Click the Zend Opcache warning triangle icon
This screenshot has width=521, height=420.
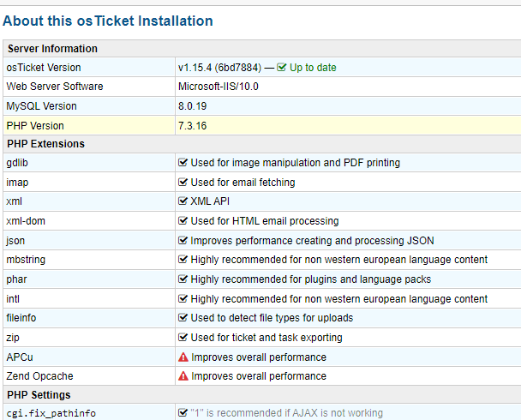(183, 375)
